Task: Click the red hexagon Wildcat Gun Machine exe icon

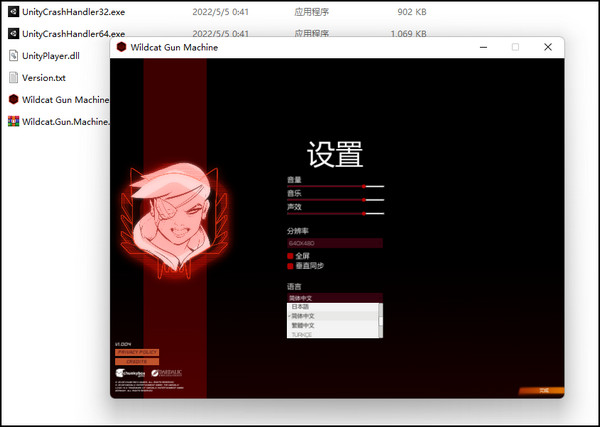Action: (13, 99)
